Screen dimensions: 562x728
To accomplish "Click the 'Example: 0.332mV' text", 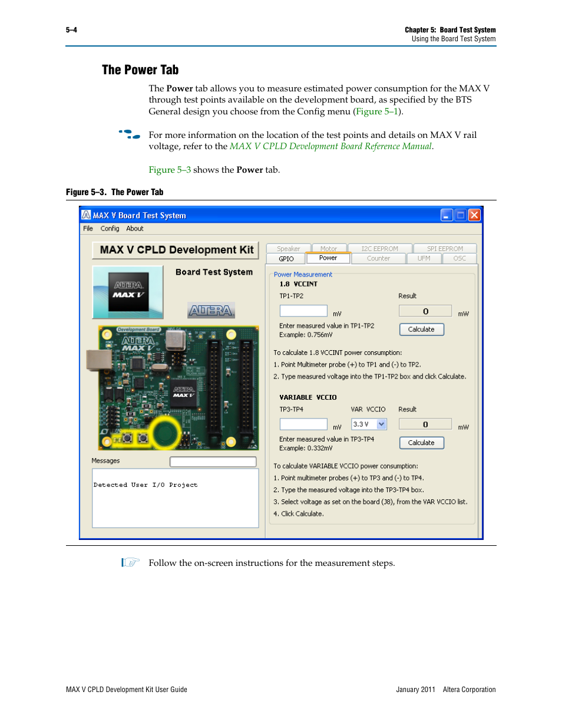I will 306,448.
